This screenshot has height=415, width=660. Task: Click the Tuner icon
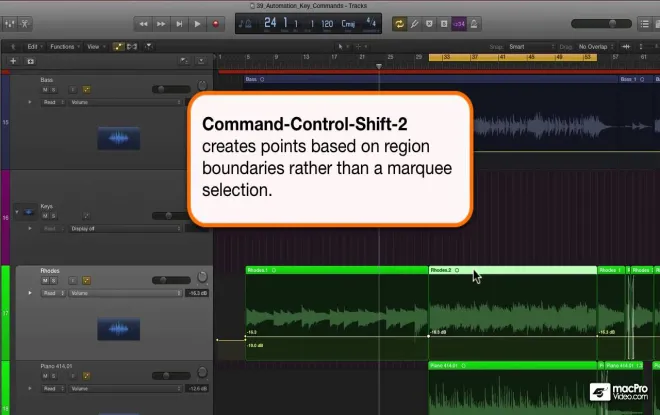click(415, 24)
